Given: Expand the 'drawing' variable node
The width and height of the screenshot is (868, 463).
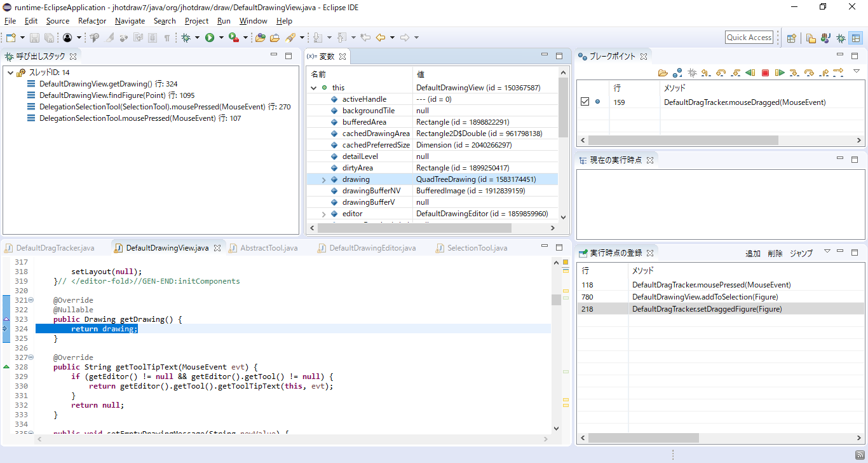Looking at the screenshot, I should point(323,180).
